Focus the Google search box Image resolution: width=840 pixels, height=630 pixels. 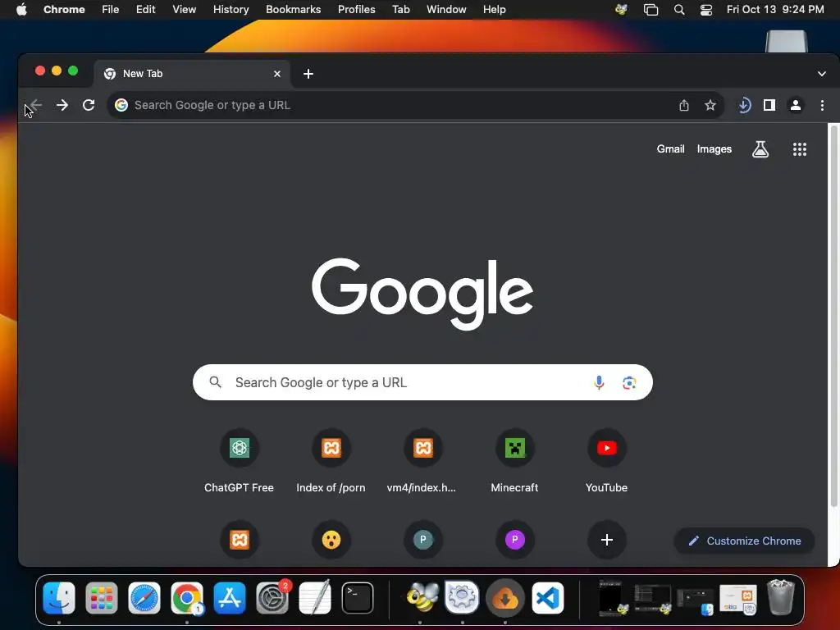coord(422,382)
